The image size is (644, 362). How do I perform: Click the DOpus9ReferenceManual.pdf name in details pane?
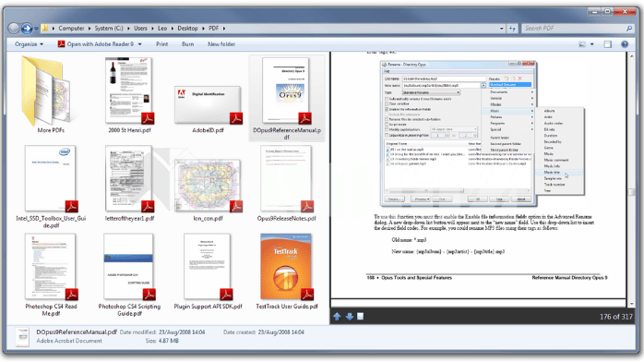tap(77, 332)
